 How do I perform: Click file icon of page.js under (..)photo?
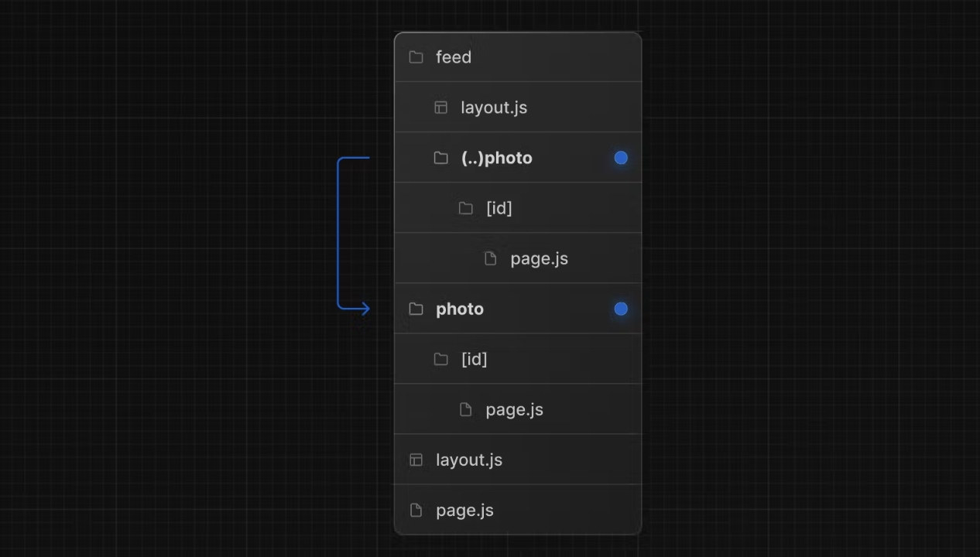490,258
